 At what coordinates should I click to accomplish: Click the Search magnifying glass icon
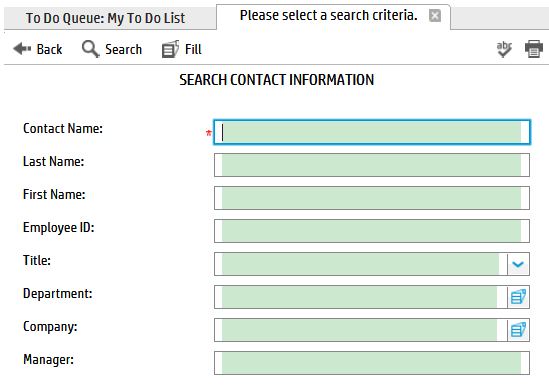click(x=91, y=49)
